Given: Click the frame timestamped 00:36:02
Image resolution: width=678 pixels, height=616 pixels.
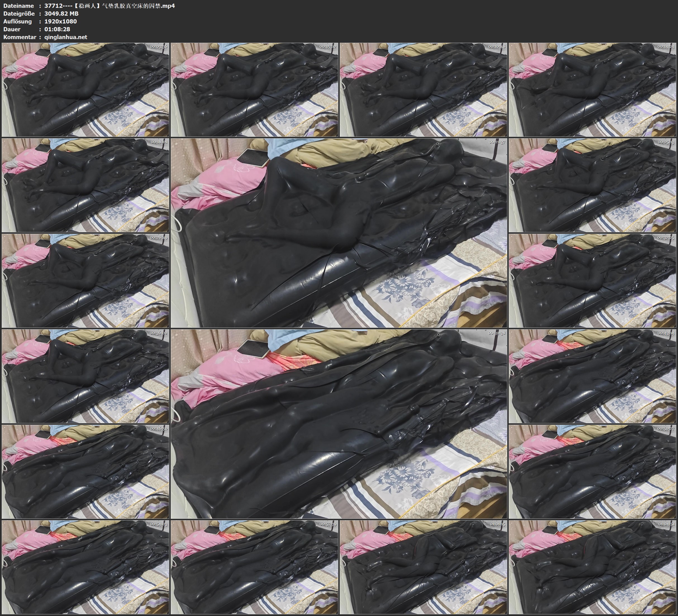Looking at the screenshot, I should click(85, 376).
